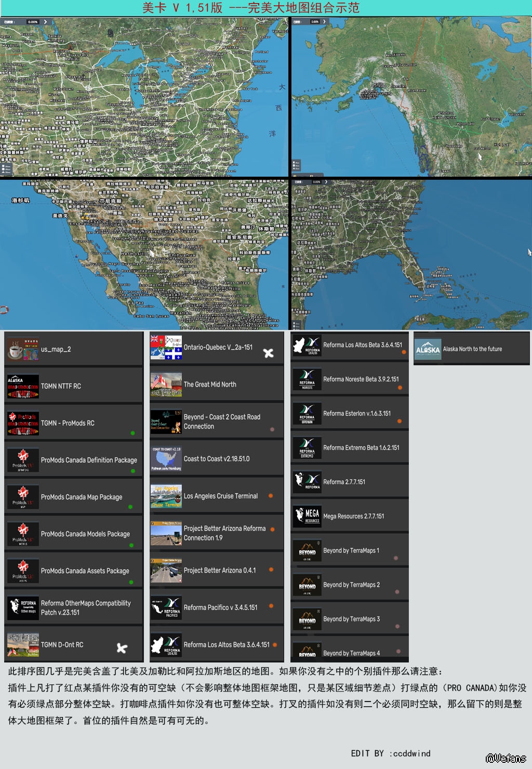
Task: Expand the arrow beside 0.00% on the Alaska map
Action: click(325, 22)
